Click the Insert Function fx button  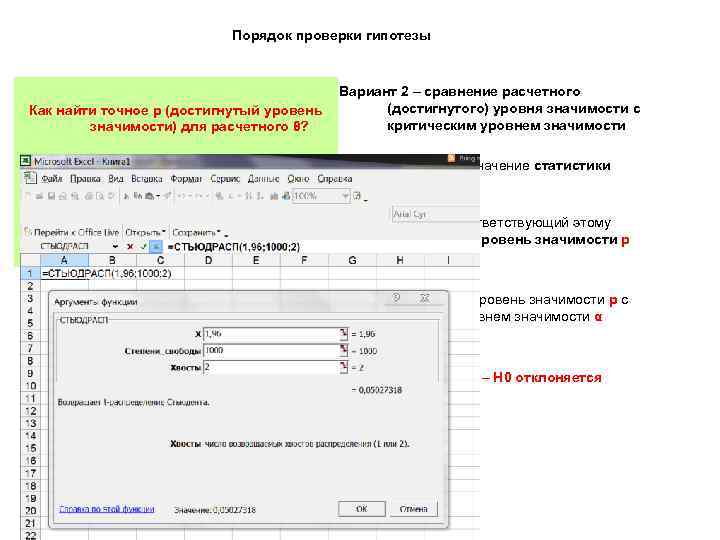tap(156, 247)
